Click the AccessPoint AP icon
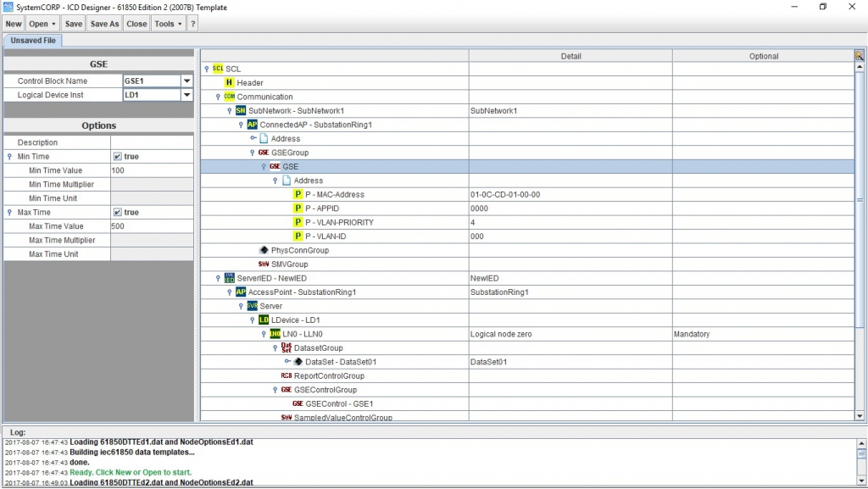Screen dimensions: 868x489 pos(240,292)
